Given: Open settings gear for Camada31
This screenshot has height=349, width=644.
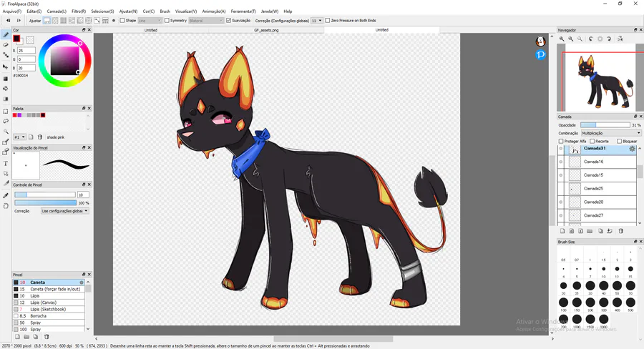Looking at the screenshot, I should pos(632,149).
